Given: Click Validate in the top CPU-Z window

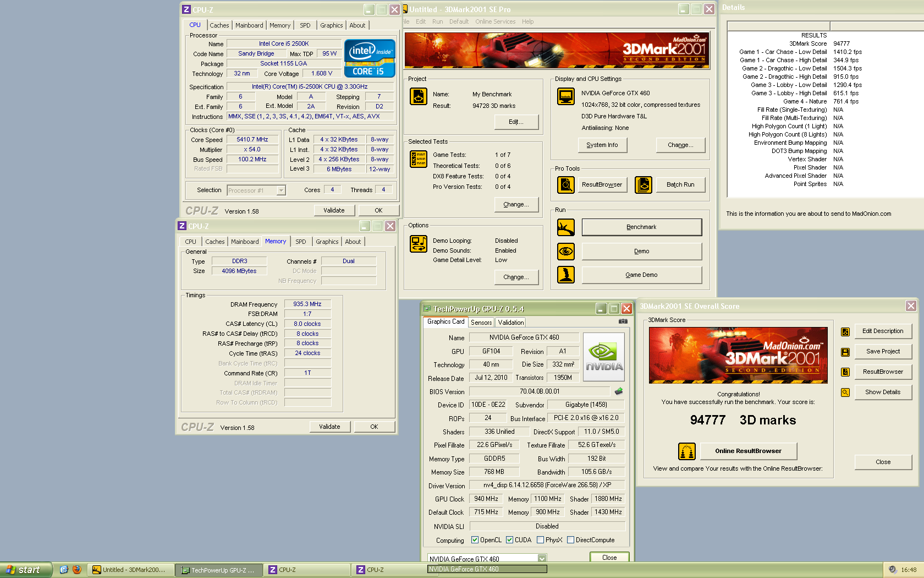Looking at the screenshot, I should pos(334,210).
